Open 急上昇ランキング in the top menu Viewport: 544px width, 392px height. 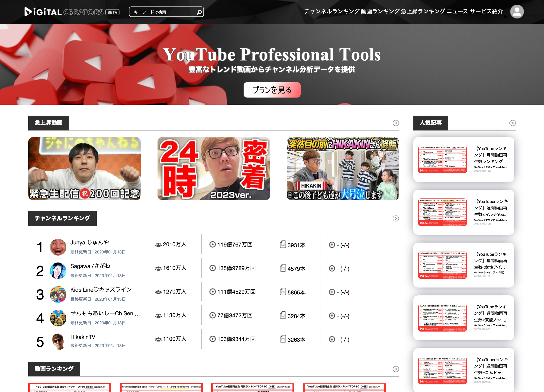pos(423,11)
